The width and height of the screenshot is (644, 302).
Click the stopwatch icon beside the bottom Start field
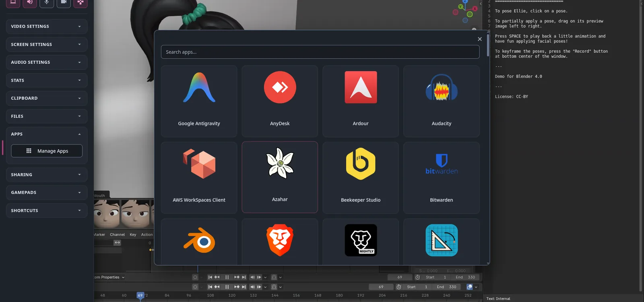click(x=398, y=287)
